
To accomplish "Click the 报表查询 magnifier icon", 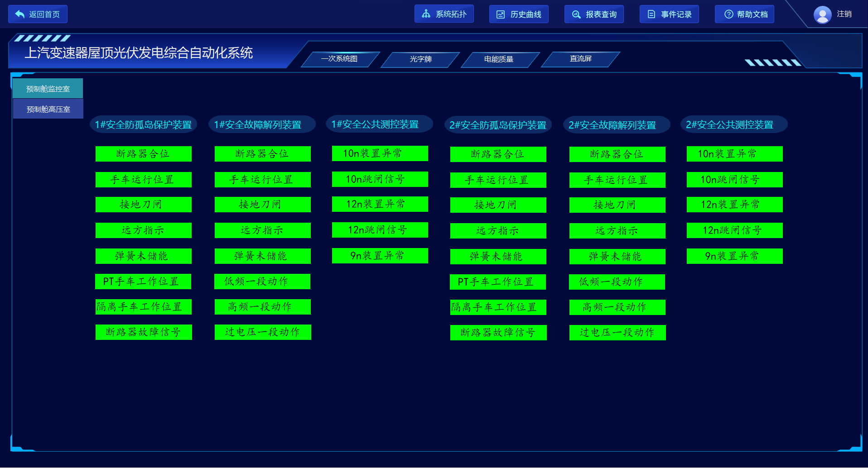I will (x=576, y=14).
